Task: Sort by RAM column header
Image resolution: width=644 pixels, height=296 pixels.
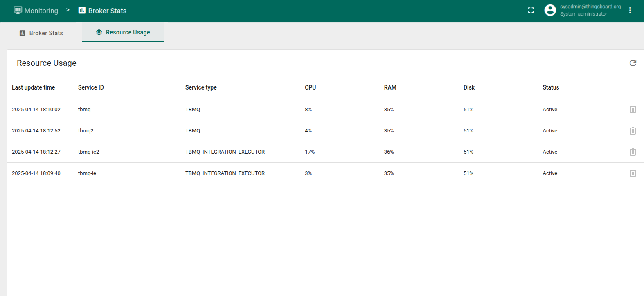Action: coord(390,87)
